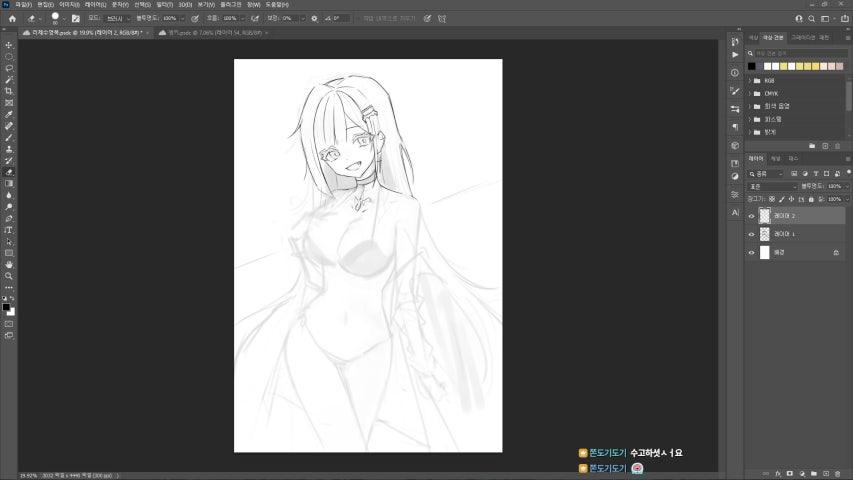The image size is (853, 480).
Task: Open the layer blend mode dropdown
Action: tap(773, 186)
